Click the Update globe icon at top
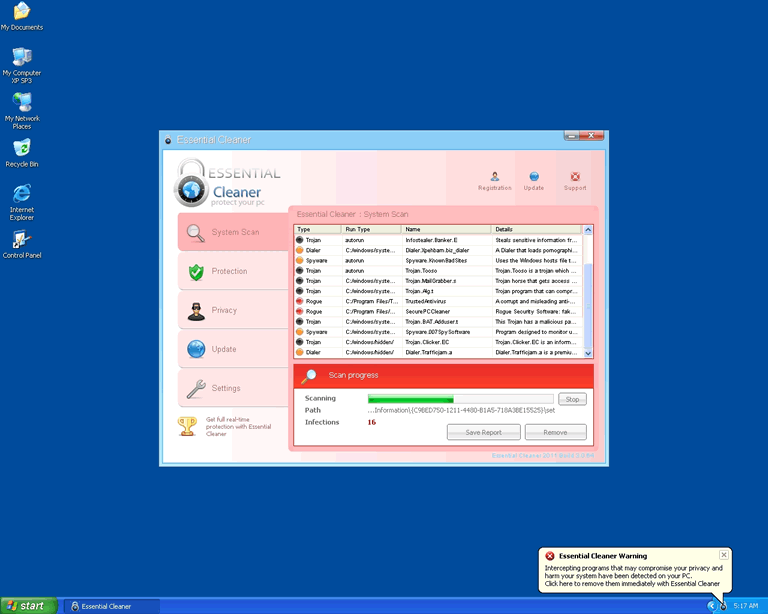The image size is (768, 614). pos(534,178)
